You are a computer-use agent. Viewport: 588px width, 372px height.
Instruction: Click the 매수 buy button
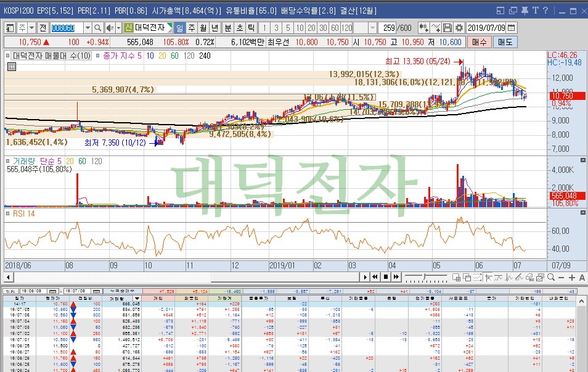tap(479, 42)
